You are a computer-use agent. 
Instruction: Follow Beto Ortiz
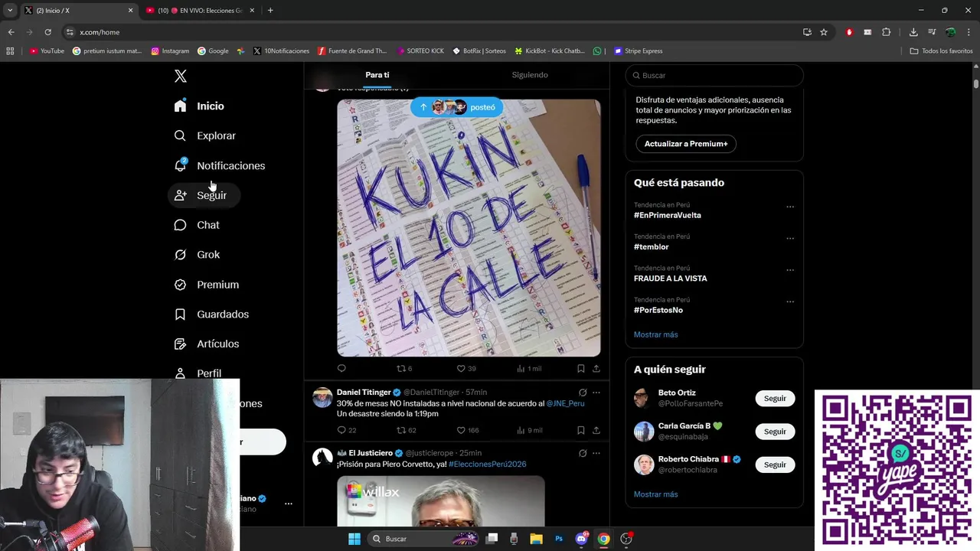[775, 399]
